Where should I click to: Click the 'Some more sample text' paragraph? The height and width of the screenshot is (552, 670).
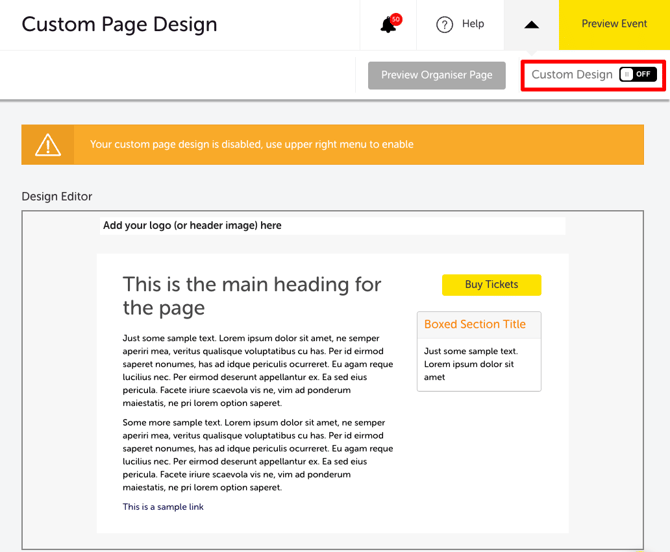(x=258, y=455)
